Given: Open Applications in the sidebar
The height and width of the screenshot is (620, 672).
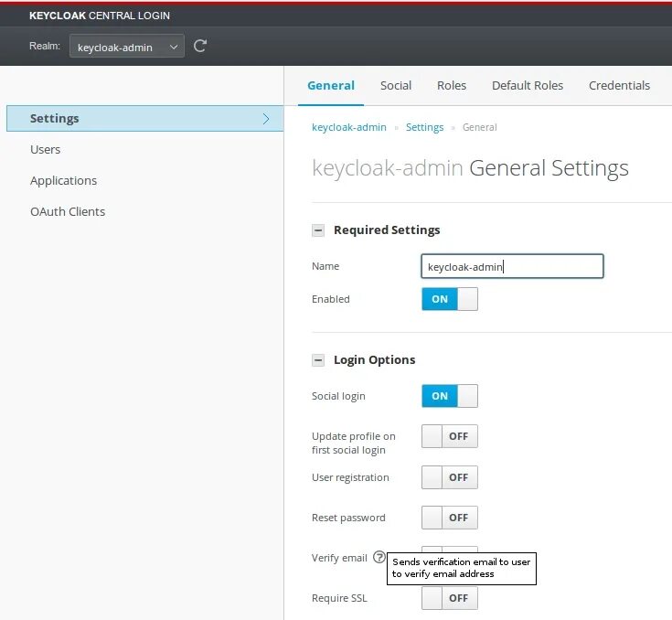Looking at the screenshot, I should [x=63, y=180].
